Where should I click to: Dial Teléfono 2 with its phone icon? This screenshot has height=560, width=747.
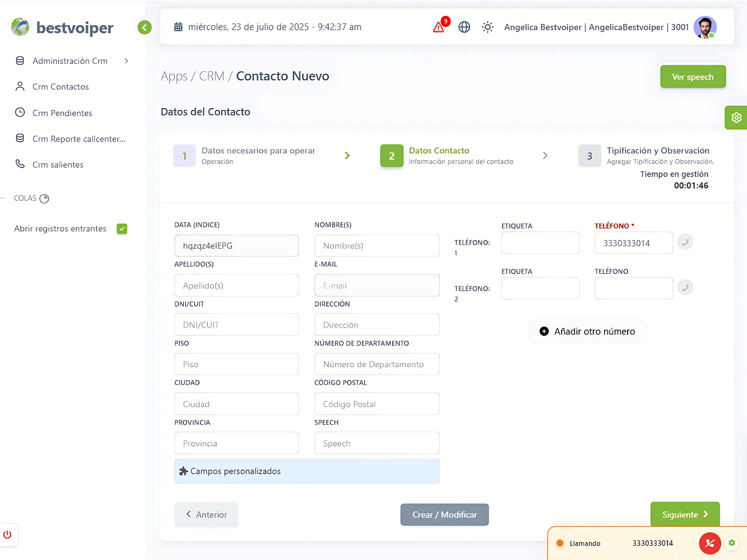(685, 287)
